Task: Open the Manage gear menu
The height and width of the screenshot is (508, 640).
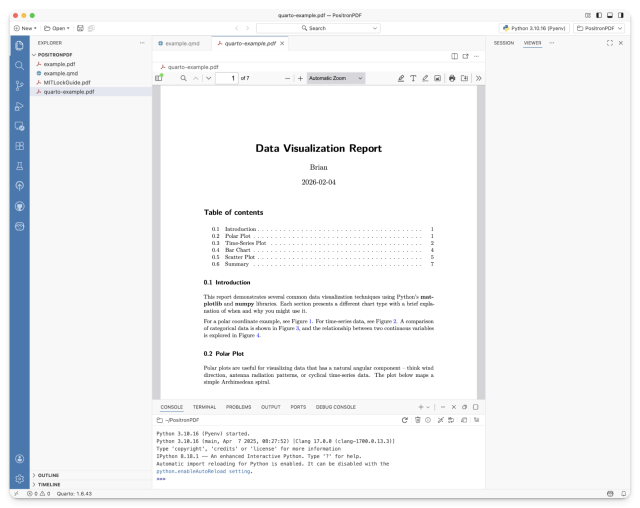Action: point(19,479)
